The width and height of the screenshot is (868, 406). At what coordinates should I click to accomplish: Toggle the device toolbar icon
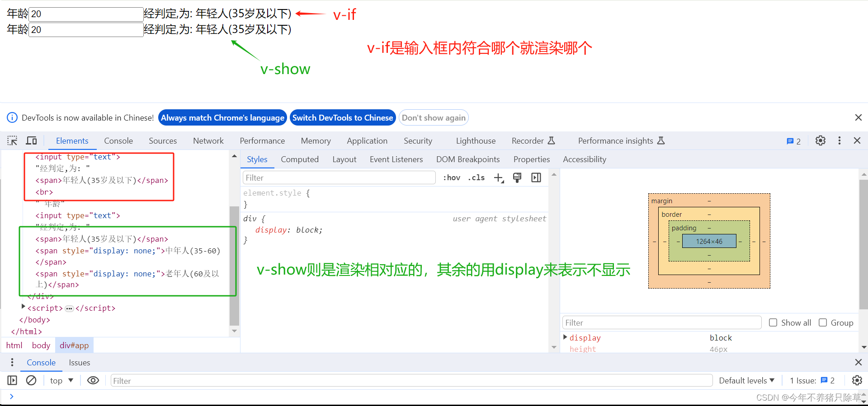pos(31,141)
